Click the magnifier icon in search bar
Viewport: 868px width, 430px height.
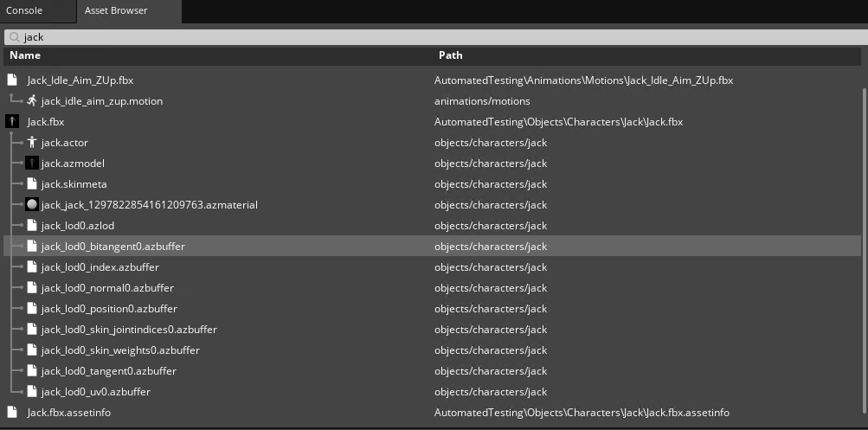point(15,37)
